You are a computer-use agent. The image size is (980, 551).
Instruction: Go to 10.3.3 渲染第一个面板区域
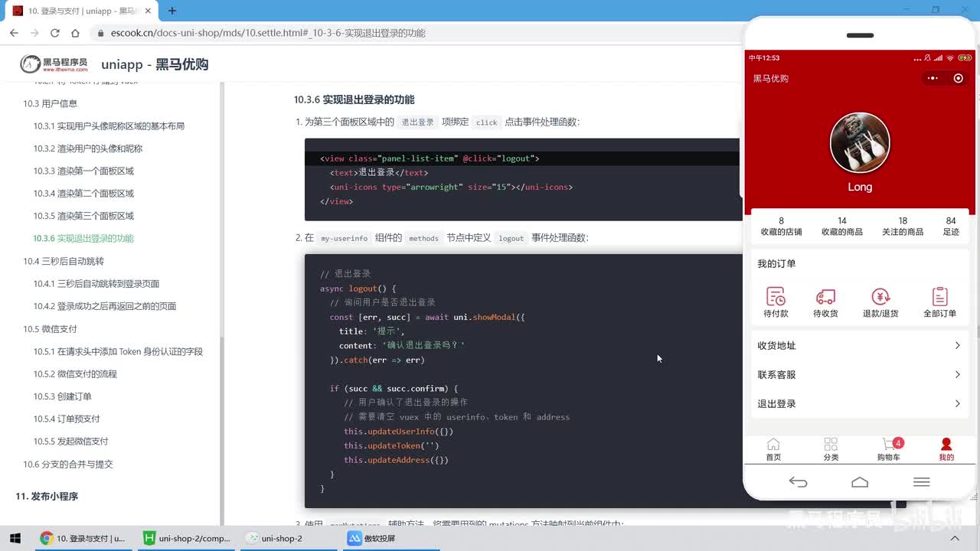tap(83, 171)
